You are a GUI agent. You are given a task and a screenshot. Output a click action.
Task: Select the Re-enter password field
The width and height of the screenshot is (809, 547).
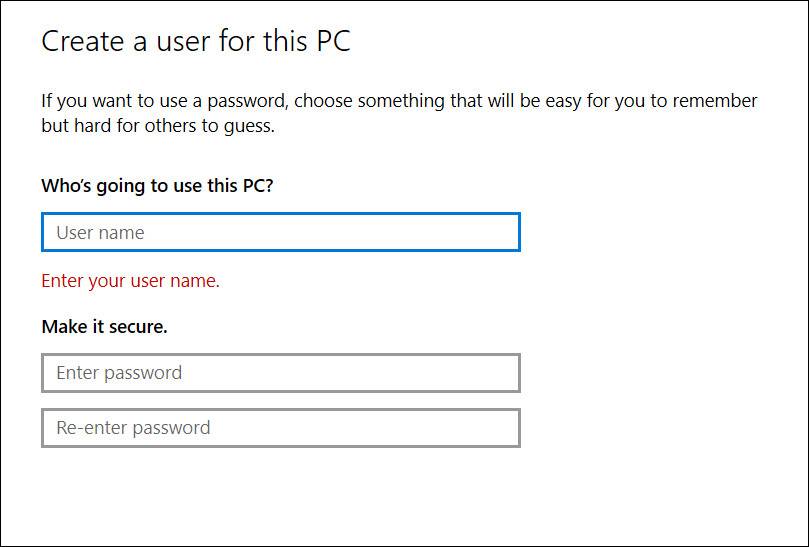click(x=280, y=428)
